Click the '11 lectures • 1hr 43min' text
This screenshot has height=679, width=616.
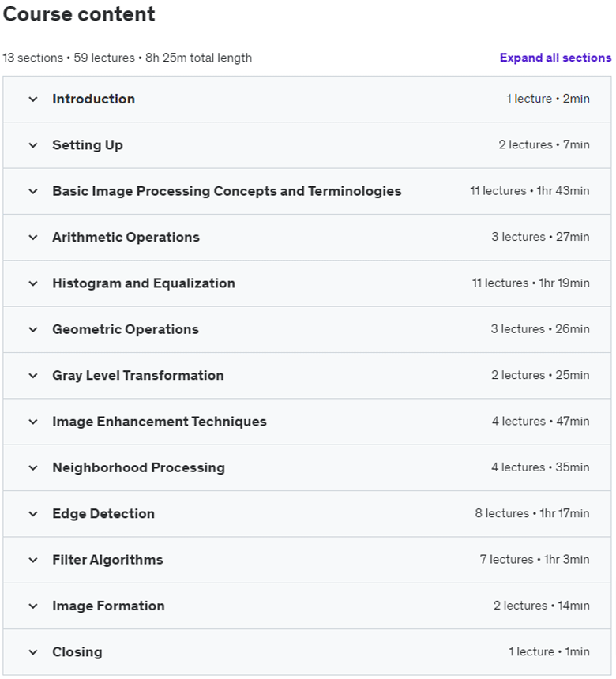coord(530,191)
